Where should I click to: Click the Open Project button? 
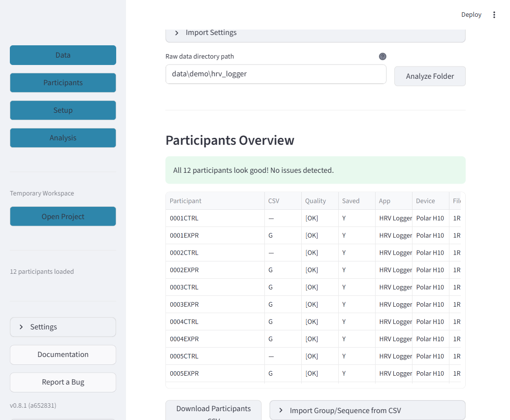[63, 216]
